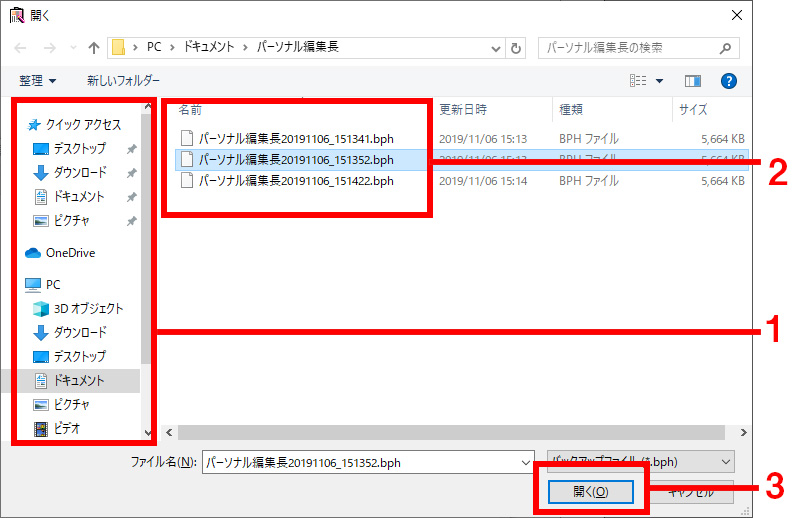
Task: Open the 整理 menu
Action: [37, 81]
